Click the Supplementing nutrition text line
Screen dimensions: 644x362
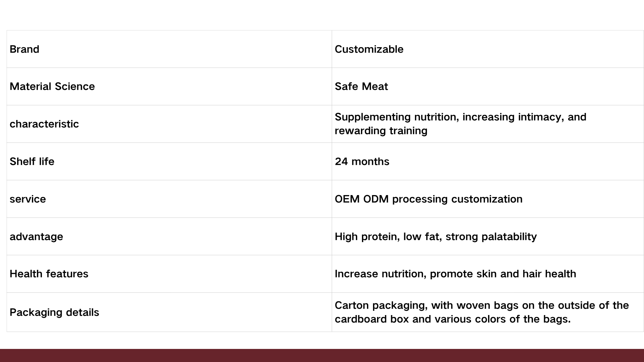coord(460,117)
